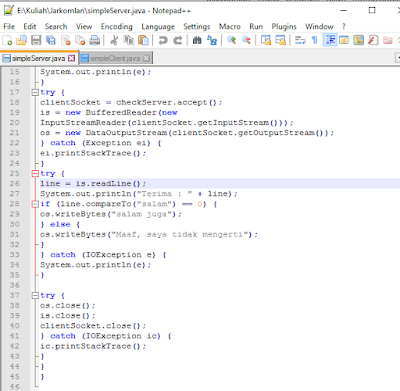This screenshot has width=400, height=391.
Task: Open the Run menu
Action: point(256,26)
